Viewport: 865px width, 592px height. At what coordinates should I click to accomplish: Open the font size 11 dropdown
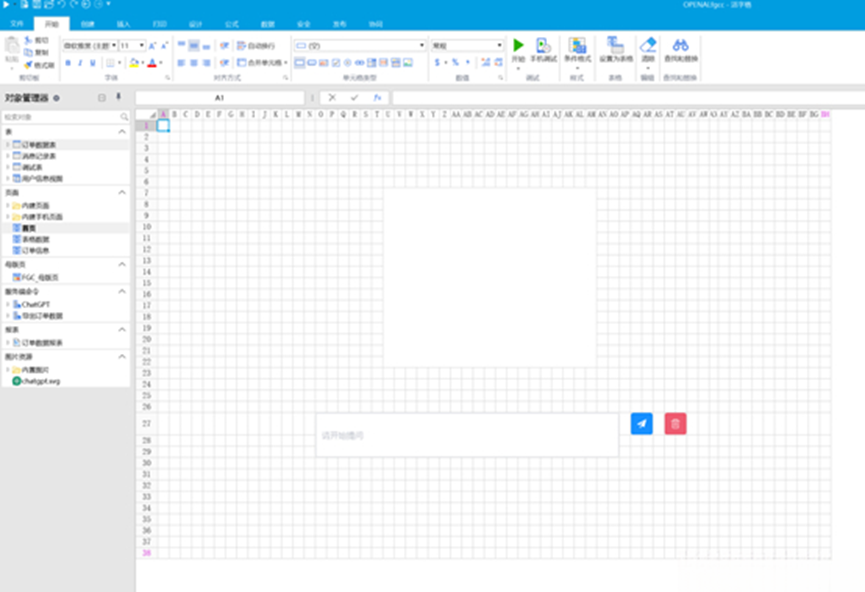coord(142,45)
